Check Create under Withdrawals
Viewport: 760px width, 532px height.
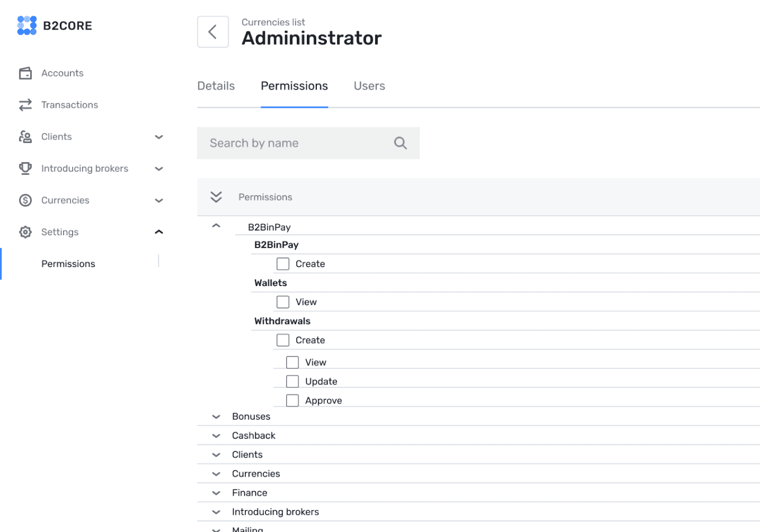click(283, 340)
